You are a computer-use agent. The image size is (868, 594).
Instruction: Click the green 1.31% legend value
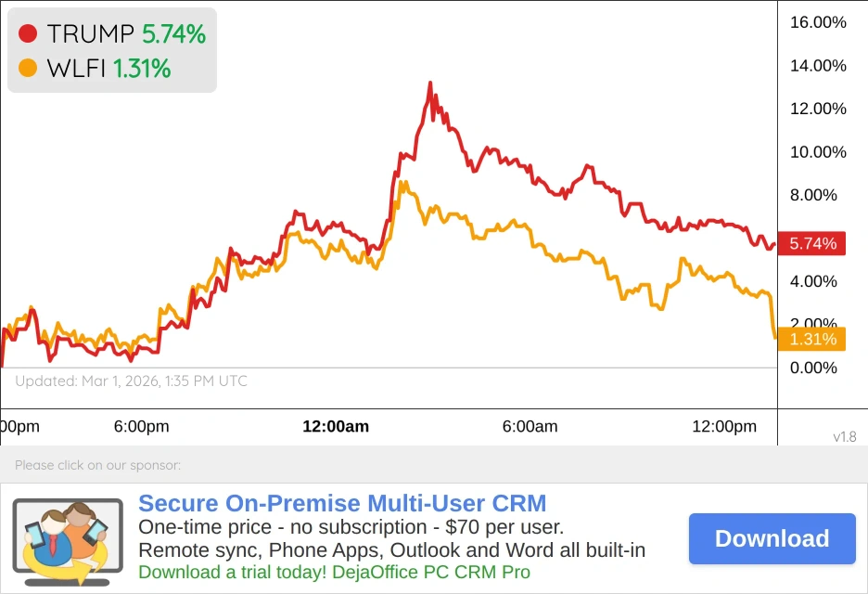click(x=142, y=69)
